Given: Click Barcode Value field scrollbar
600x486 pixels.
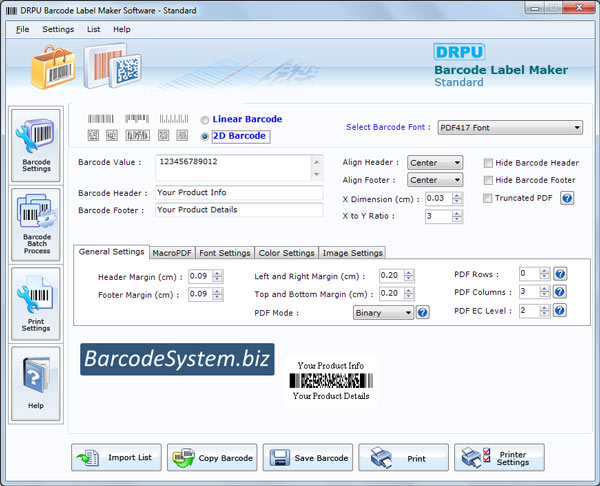Looking at the screenshot, I should click(x=317, y=168).
